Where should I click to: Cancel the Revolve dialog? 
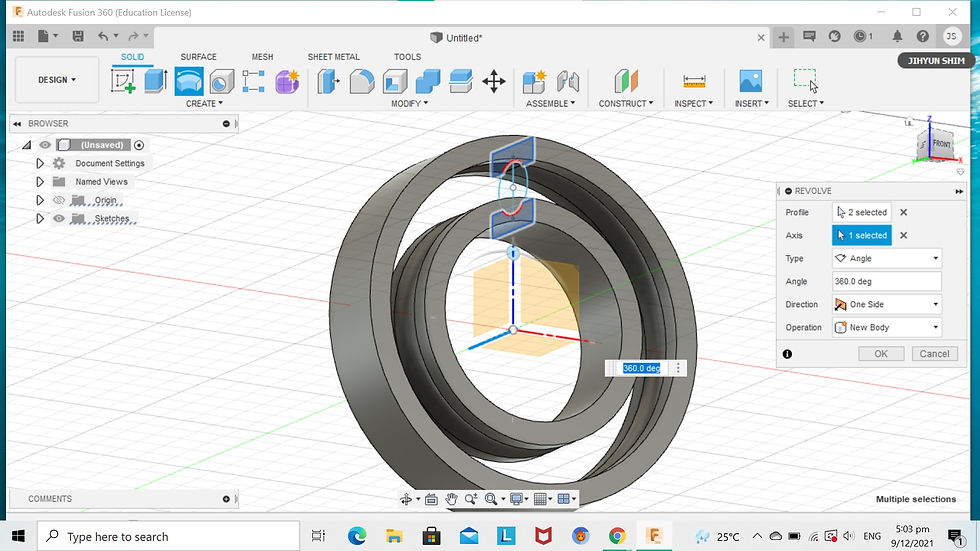[934, 354]
